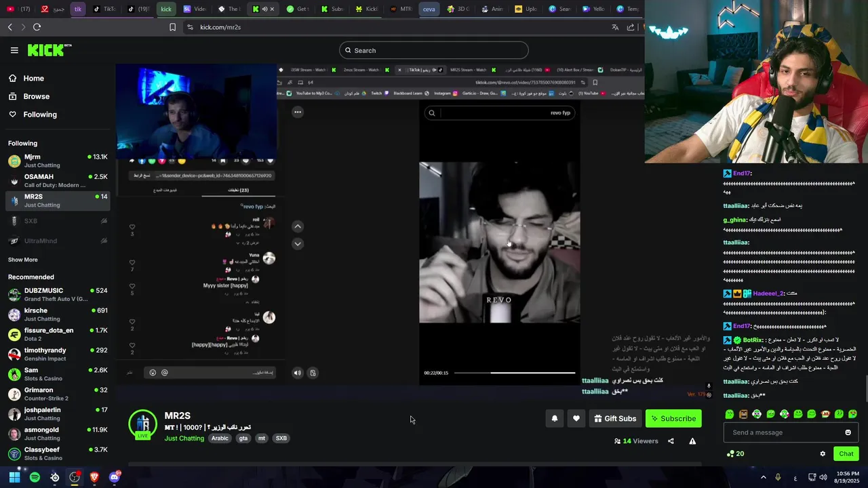Switch to the ceva browser tab

coord(429,9)
